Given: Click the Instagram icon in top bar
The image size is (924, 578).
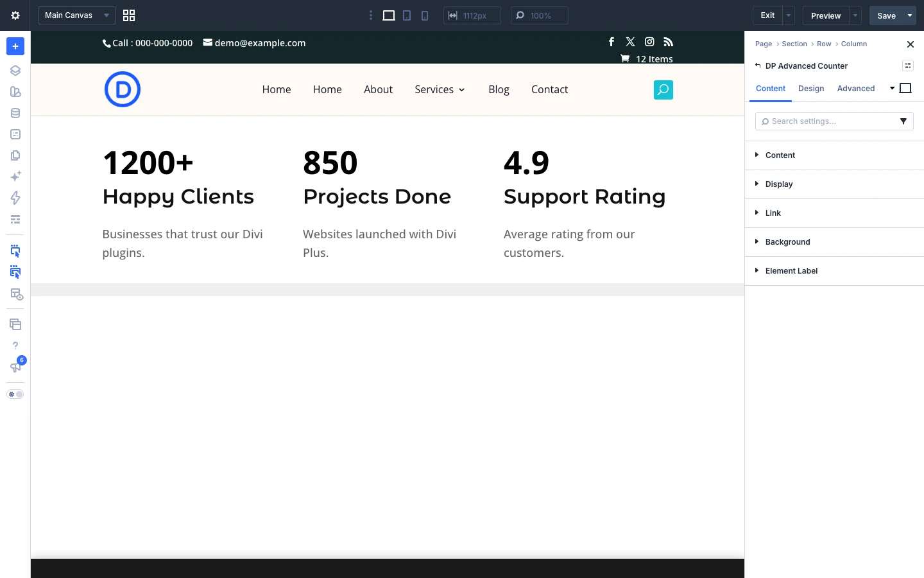Looking at the screenshot, I should click(649, 42).
